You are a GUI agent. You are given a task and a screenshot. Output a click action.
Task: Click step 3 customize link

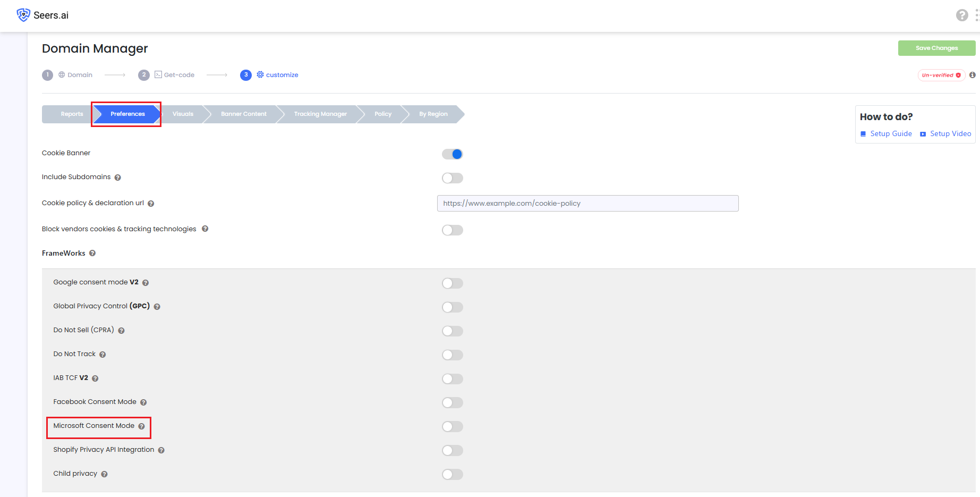click(269, 75)
